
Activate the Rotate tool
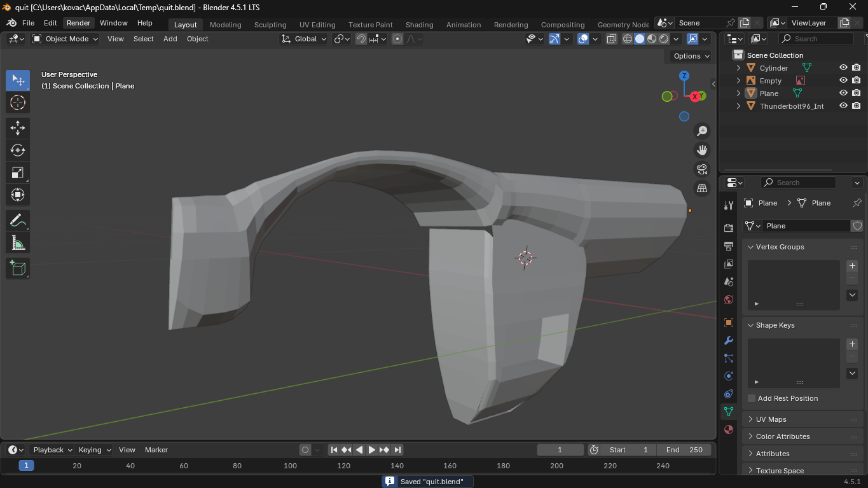[x=18, y=150]
